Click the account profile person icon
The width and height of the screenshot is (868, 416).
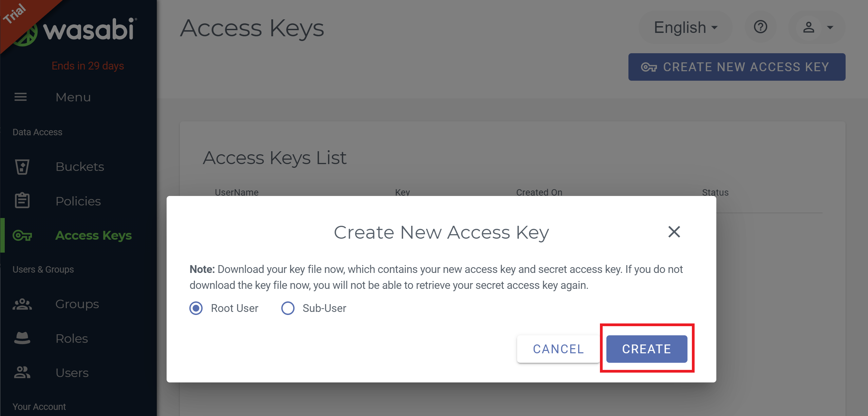809,27
